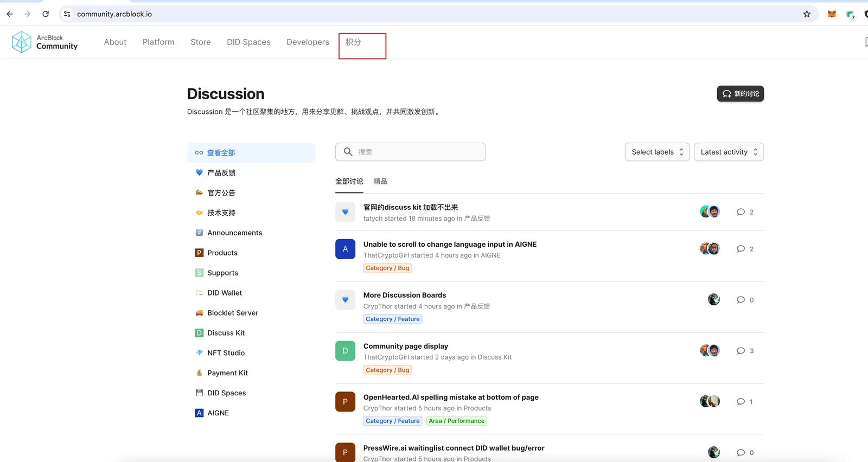Click the icon beside Blocklet Server category

[199, 313]
